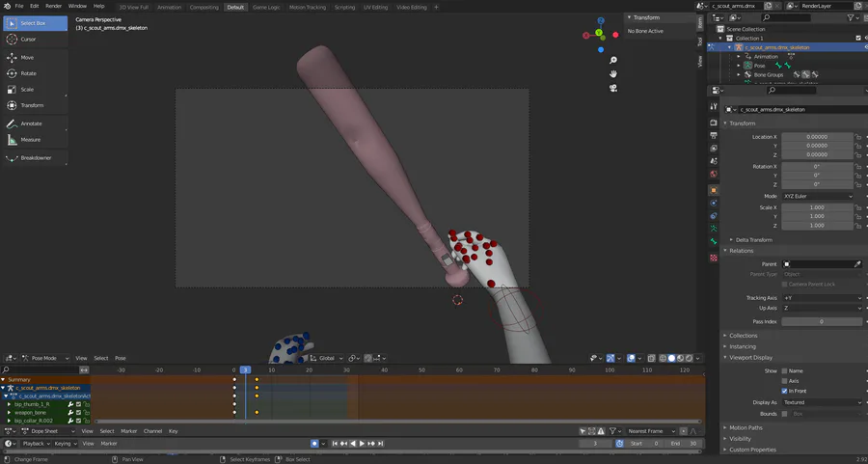Open the Render menu
The image size is (868, 464).
[x=54, y=6]
